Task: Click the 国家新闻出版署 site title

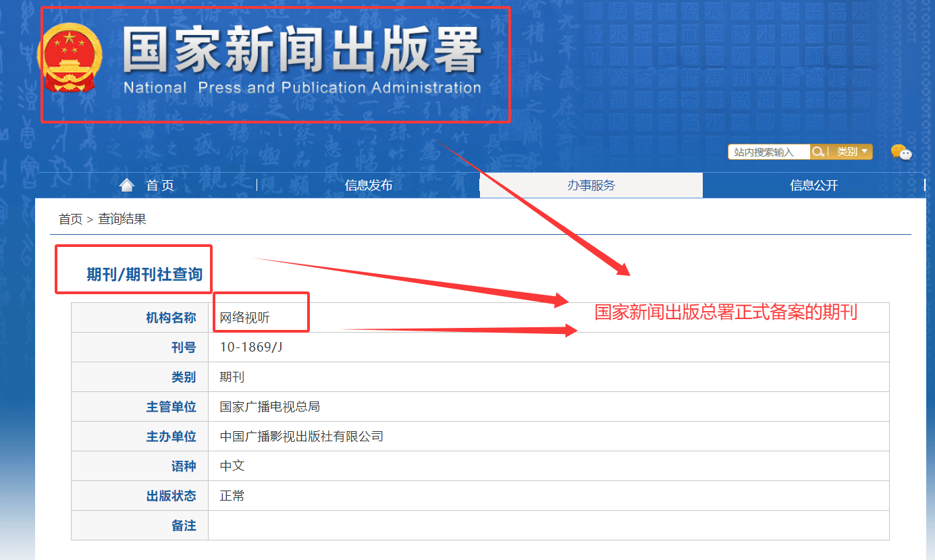Action: pos(302,50)
